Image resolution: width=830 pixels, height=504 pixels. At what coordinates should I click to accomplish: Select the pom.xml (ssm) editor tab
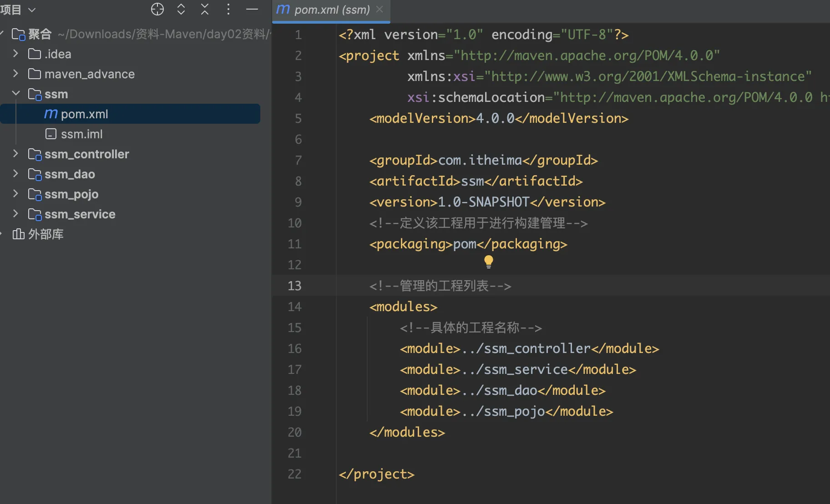point(331,10)
